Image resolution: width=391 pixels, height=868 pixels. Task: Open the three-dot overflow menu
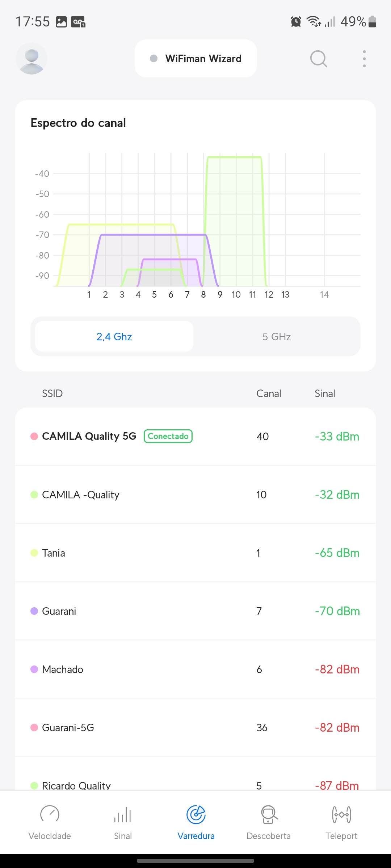point(364,59)
